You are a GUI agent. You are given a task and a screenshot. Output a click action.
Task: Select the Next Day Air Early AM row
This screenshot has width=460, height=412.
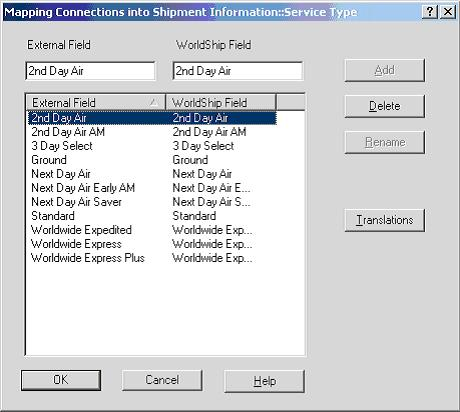[x=152, y=188]
